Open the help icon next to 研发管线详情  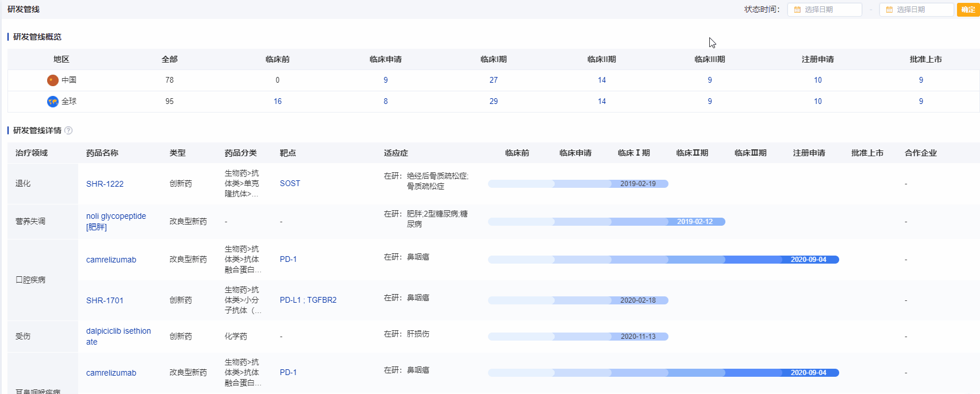[68, 130]
